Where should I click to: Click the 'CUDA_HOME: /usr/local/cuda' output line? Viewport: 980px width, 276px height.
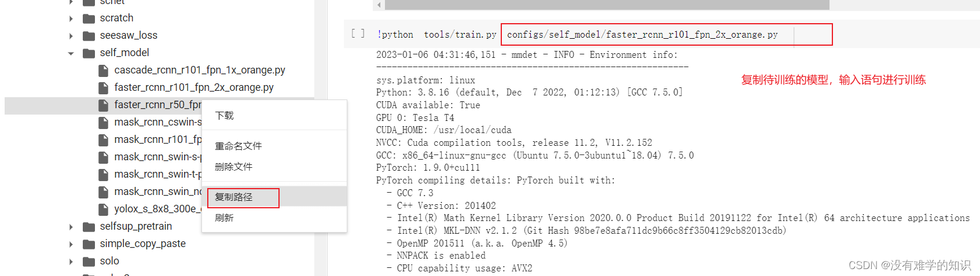443,130
